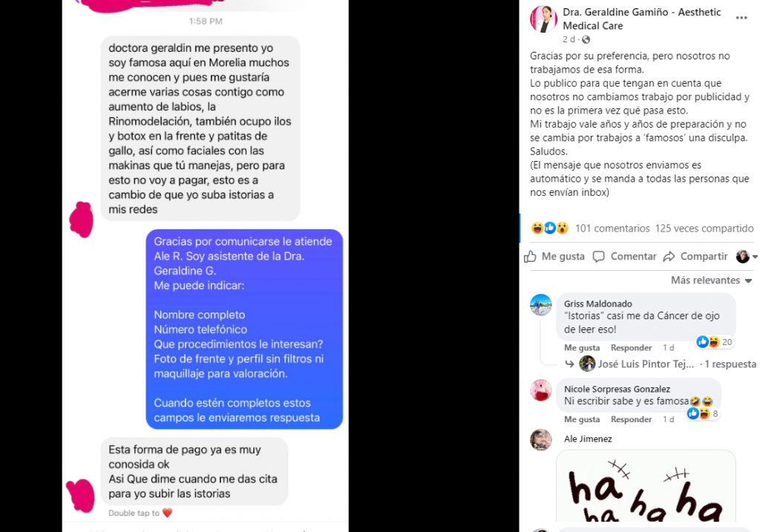Open the 125 veces compartido link
The height and width of the screenshot is (532, 760).
coord(704,229)
